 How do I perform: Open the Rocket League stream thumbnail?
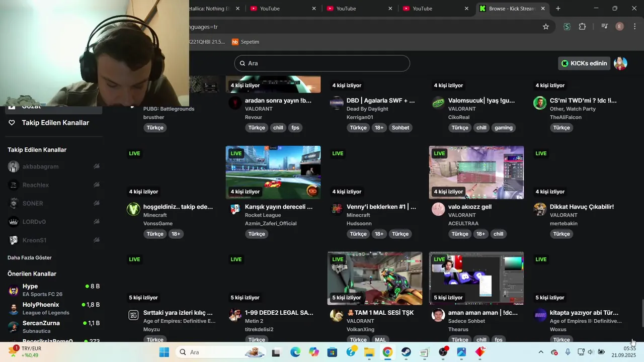coord(273,172)
